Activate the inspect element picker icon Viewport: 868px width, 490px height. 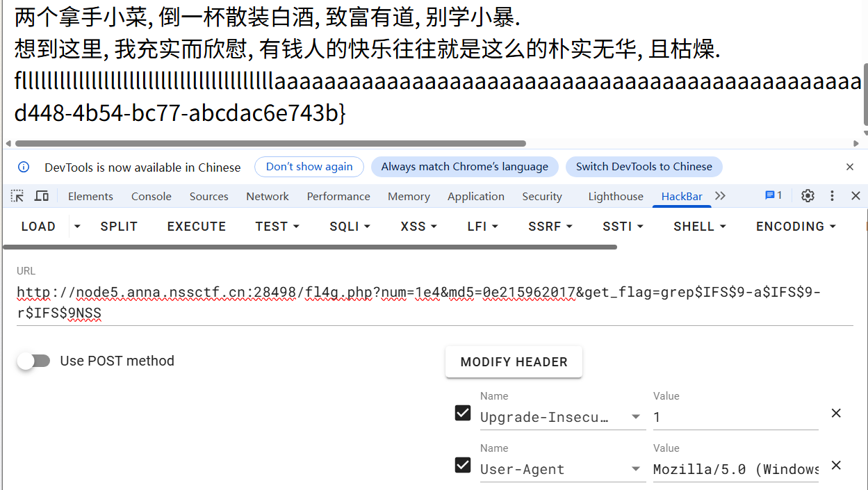pyautogui.click(x=17, y=196)
